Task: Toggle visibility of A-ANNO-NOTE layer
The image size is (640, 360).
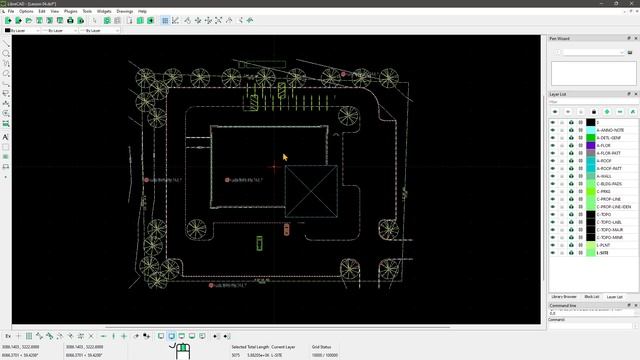Action: click(x=553, y=130)
